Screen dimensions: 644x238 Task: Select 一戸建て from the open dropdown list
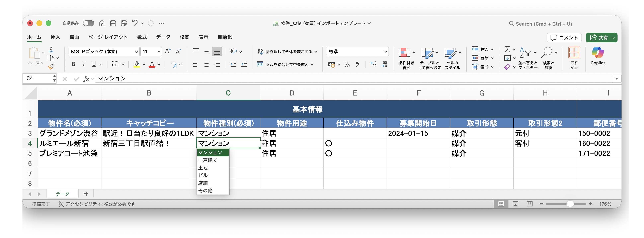point(208,160)
